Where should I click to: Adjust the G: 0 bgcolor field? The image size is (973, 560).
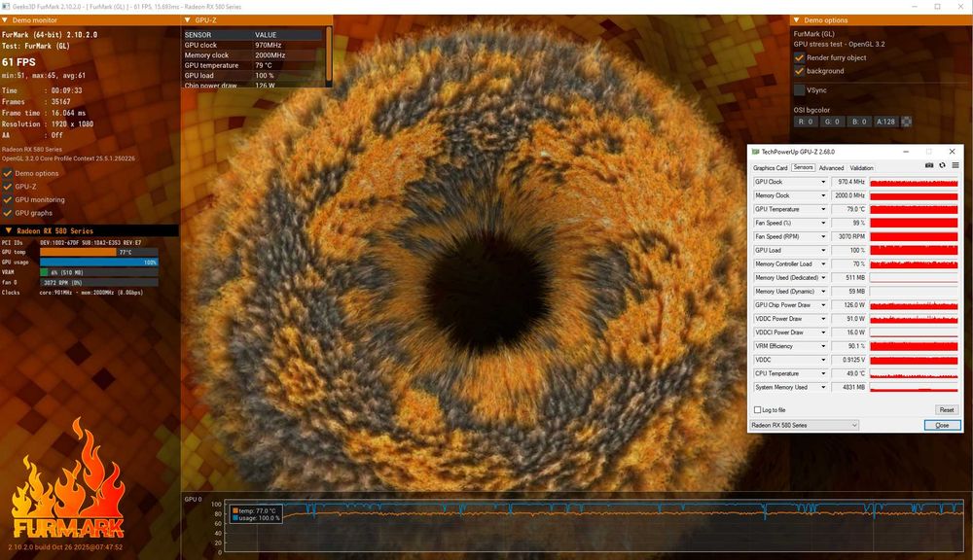[x=832, y=122]
